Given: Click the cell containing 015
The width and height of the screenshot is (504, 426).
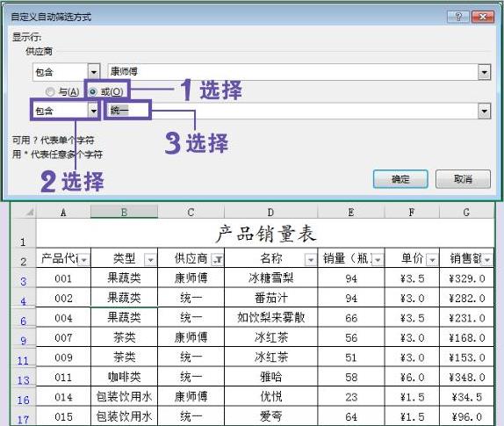Looking at the screenshot, I should click(63, 416).
